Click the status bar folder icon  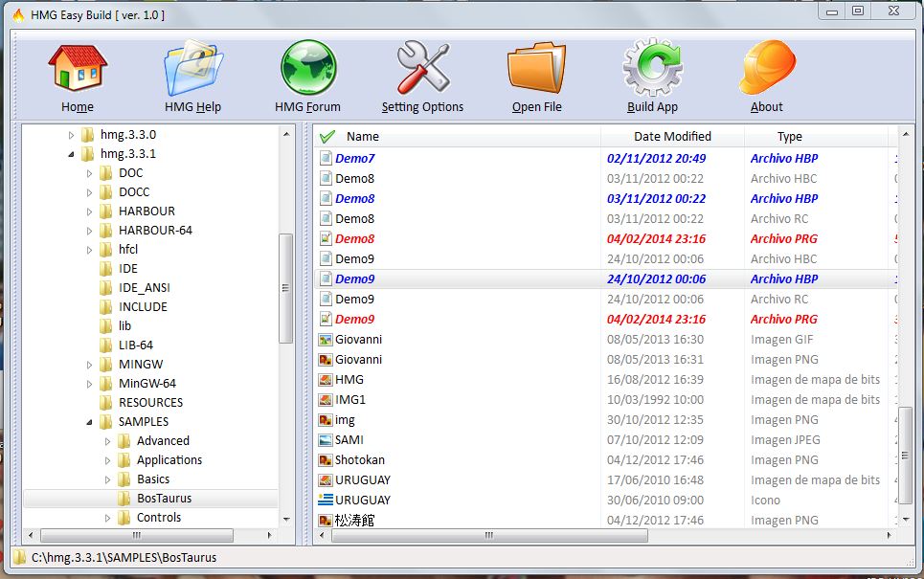(x=19, y=557)
